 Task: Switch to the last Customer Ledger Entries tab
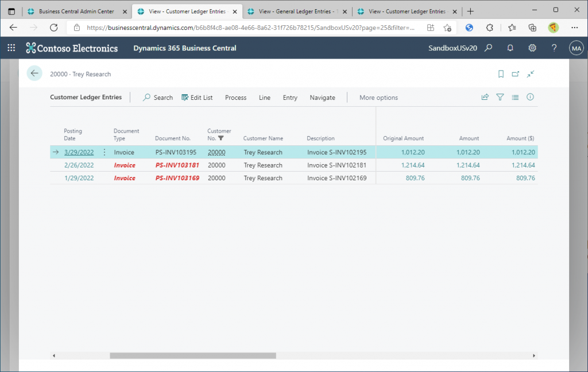tap(407, 11)
